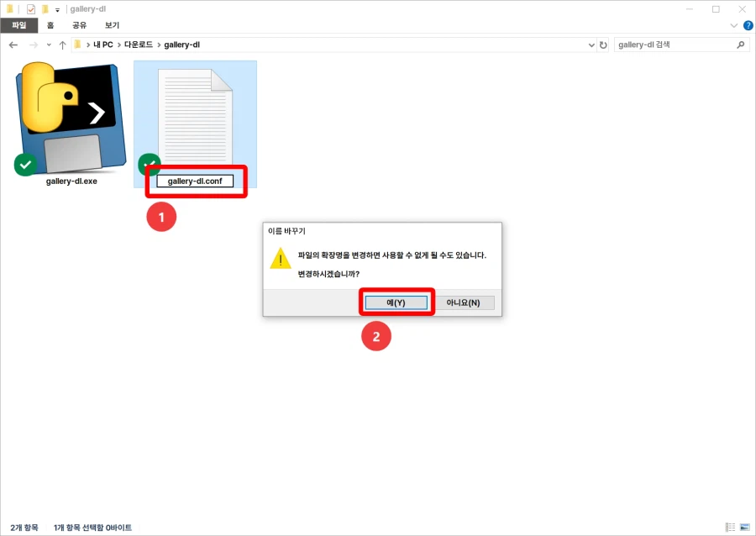Viewport: 756px width, 536px height.
Task: Click the gallery-dl.exe file name label
Action: (x=71, y=181)
